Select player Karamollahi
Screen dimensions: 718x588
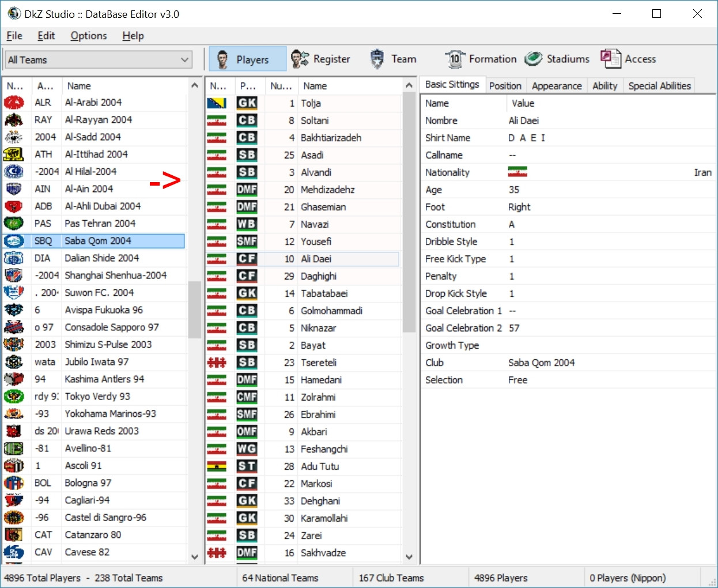pyautogui.click(x=324, y=518)
